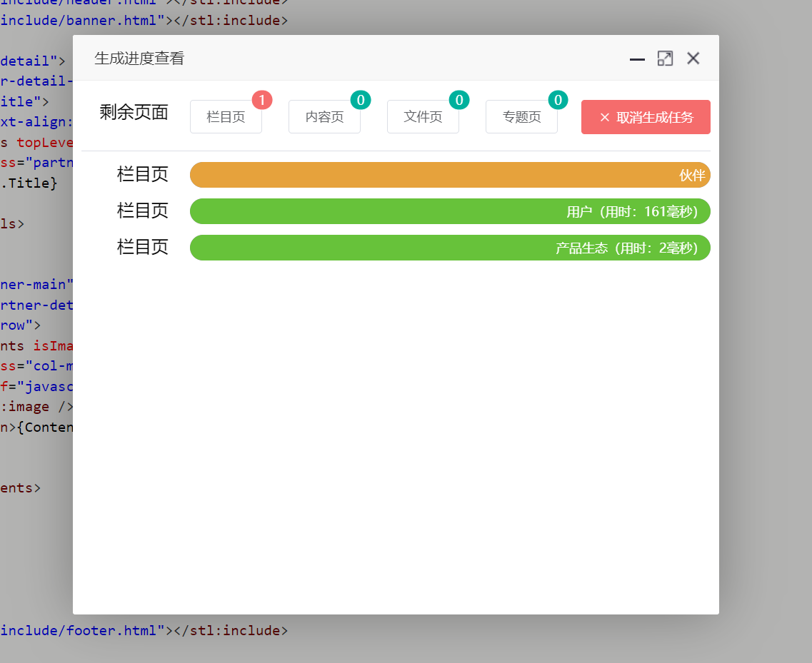
Task: Click the 0 badge on 内容页
Action: click(361, 100)
